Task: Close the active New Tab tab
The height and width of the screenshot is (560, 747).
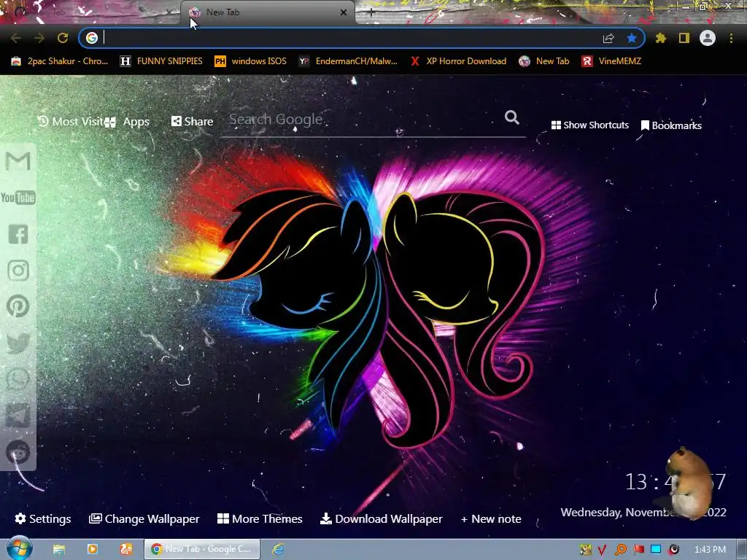Action: [x=344, y=12]
